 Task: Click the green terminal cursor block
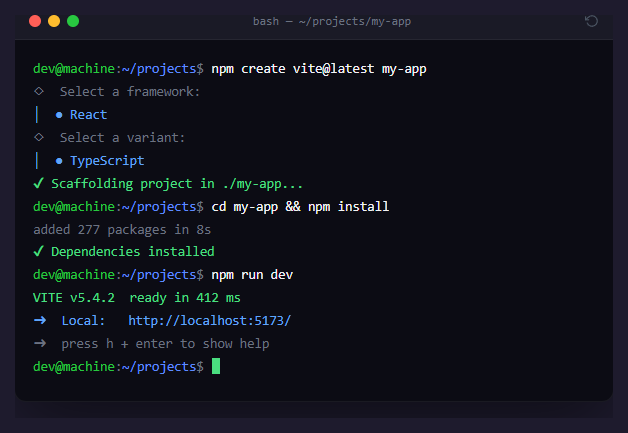pos(216,366)
